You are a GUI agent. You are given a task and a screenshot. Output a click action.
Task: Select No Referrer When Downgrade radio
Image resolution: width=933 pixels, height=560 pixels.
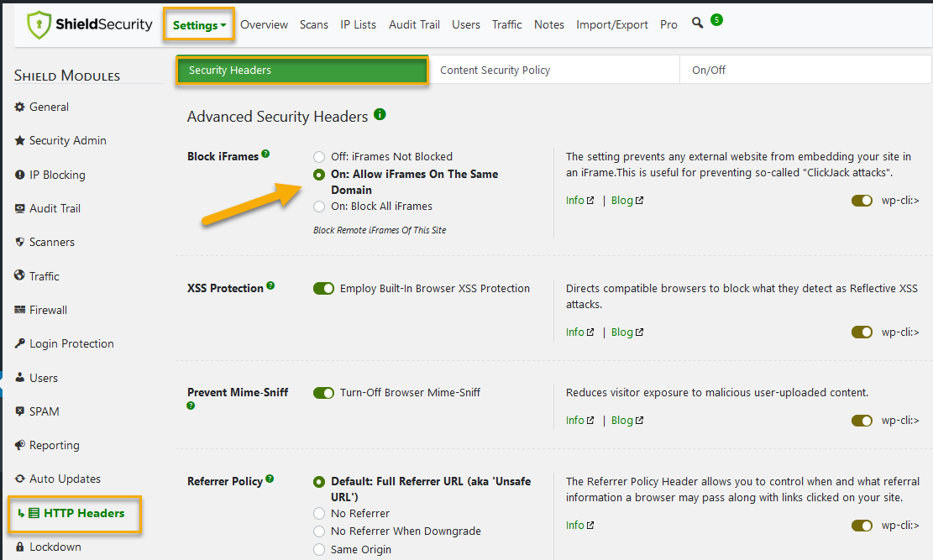pos(319,531)
